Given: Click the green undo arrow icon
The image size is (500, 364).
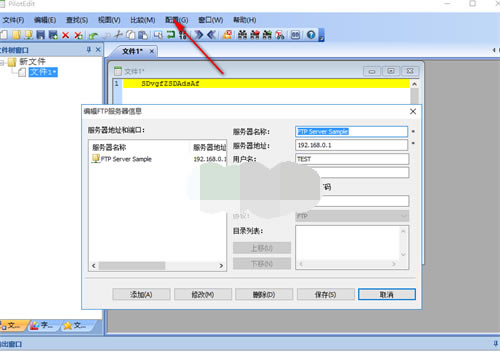Looking at the screenshot, I should pyautogui.click(x=93, y=35).
